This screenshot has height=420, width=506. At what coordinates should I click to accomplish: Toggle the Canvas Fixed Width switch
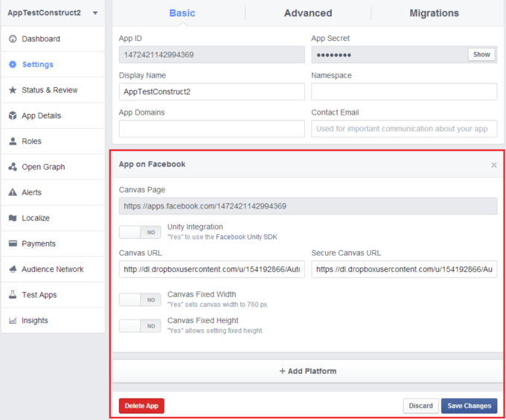[x=140, y=299]
